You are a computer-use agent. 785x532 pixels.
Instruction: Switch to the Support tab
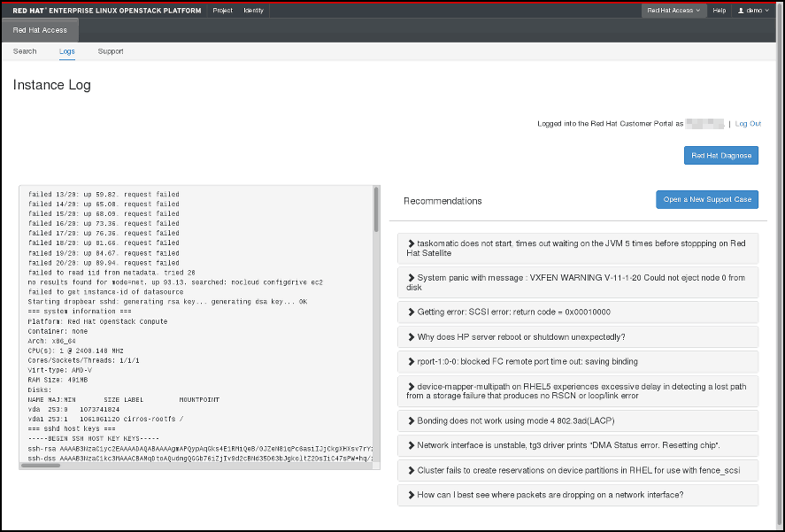point(111,51)
